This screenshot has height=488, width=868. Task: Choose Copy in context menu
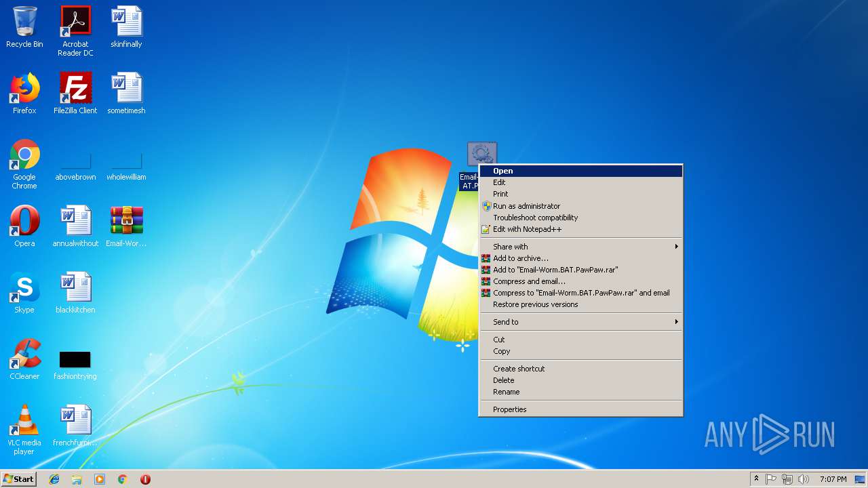(x=581, y=351)
